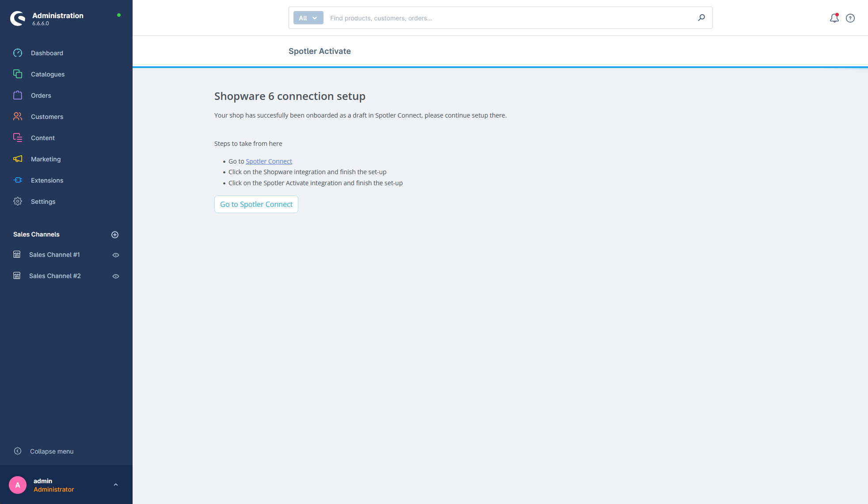Image resolution: width=868 pixels, height=504 pixels.
Task: Click the storefront icon for Sales Channel #2
Action: pyautogui.click(x=17, y=276)
